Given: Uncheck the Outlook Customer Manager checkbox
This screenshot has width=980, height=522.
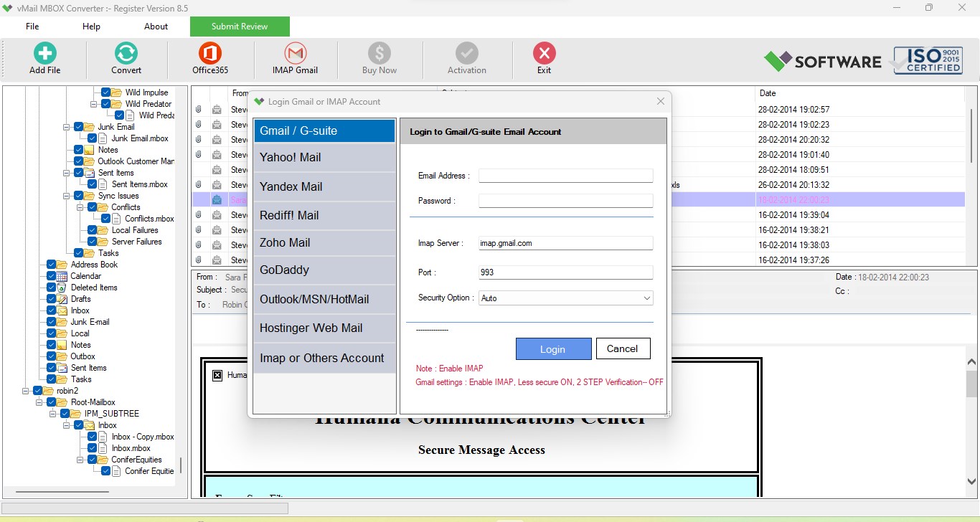Looking at the screenshot, I should (78, 161).
